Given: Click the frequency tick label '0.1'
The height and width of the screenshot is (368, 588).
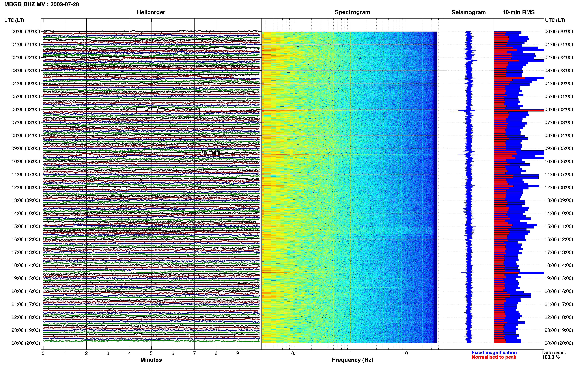Looking at the screenshot, I should (x=295, y=353).
